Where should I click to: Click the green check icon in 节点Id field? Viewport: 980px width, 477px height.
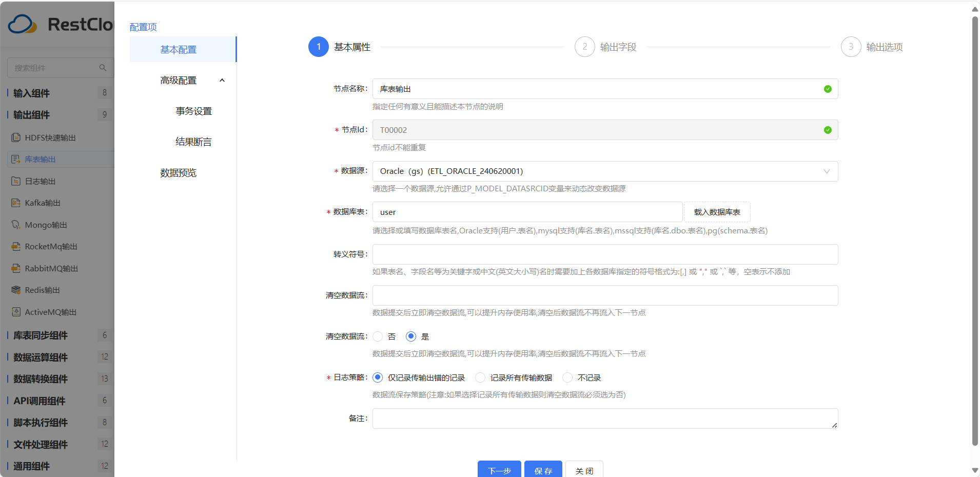pos(828,130)
